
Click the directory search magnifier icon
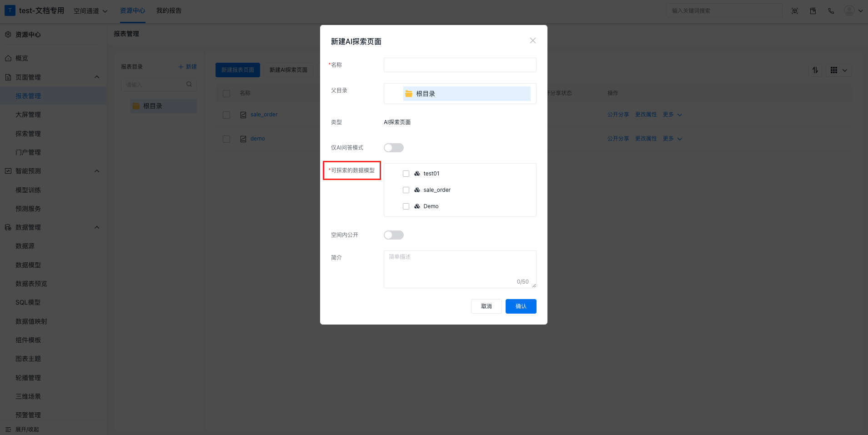189,84
